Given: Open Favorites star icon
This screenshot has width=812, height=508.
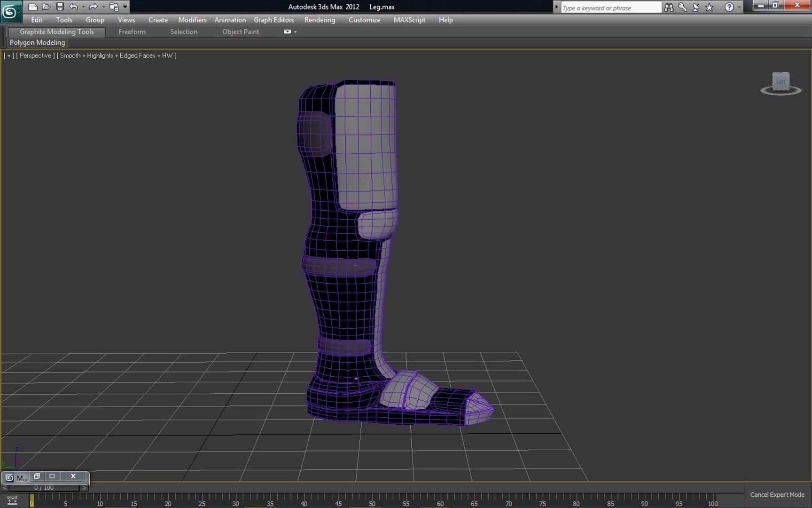Looking at the screenshot, I should (710, 7).
